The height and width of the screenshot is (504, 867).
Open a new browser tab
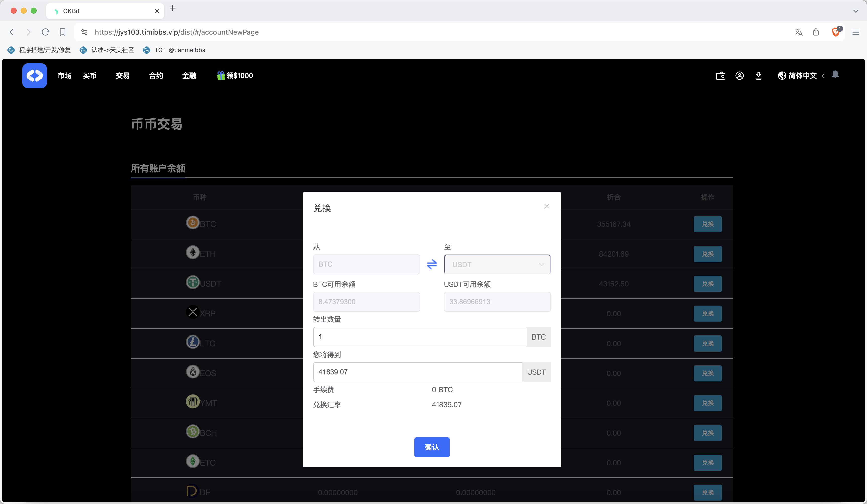[x=173, y=8]
